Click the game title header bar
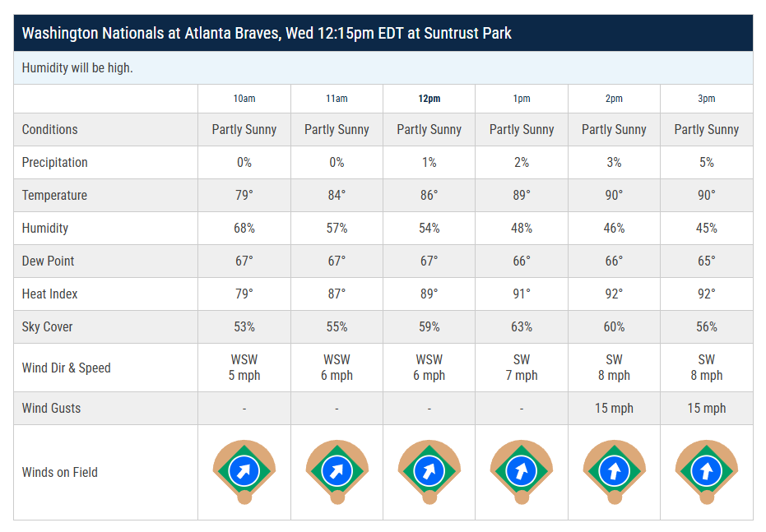766x532 pixels. tap(383, 34)
